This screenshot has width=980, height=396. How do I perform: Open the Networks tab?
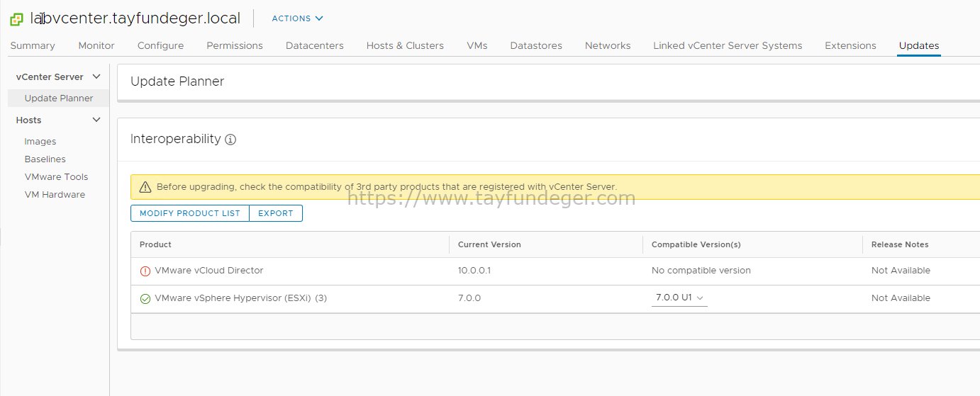click(608, 45)
